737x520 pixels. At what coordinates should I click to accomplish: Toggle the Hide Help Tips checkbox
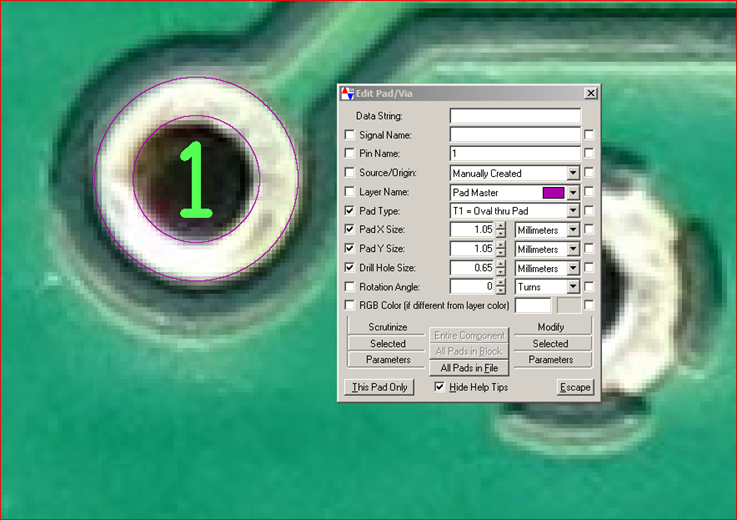coord(440,387)
